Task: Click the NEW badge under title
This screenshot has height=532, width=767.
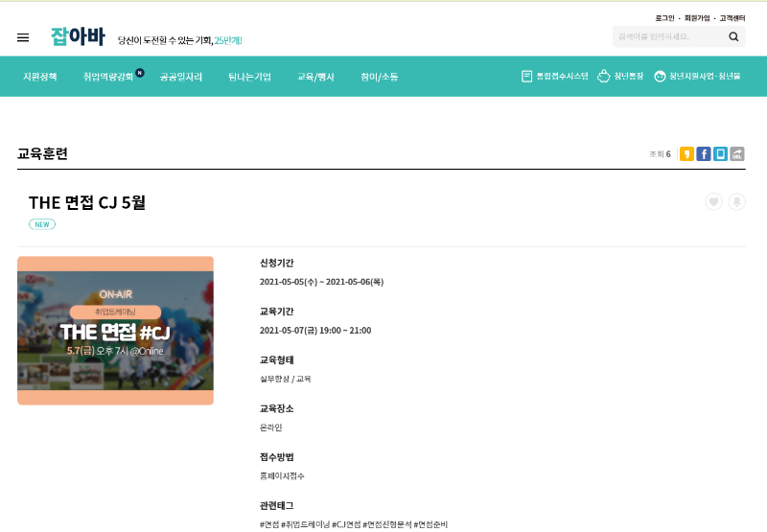Action: coord(42,224)
